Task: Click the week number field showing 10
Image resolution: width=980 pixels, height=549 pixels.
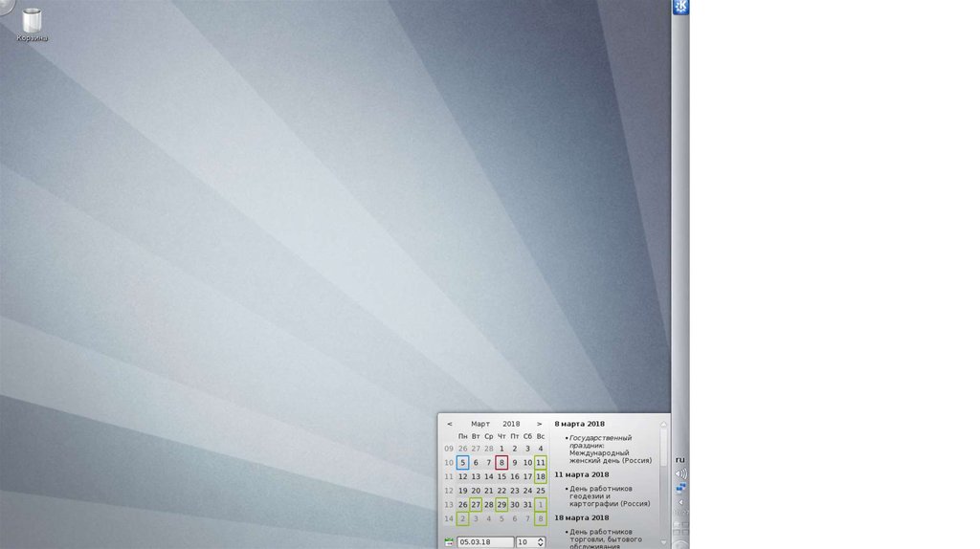Action: [526, 542]
